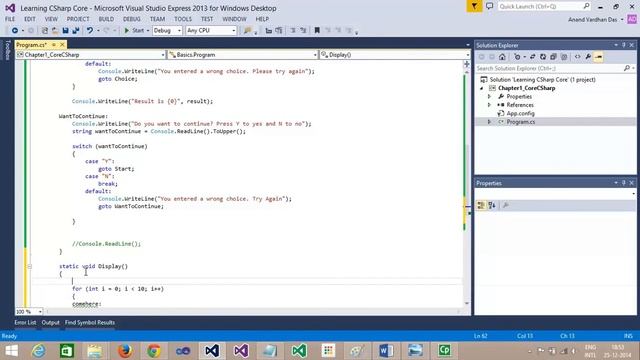Collapse the Display() method outline toggle

pos(29,266)
